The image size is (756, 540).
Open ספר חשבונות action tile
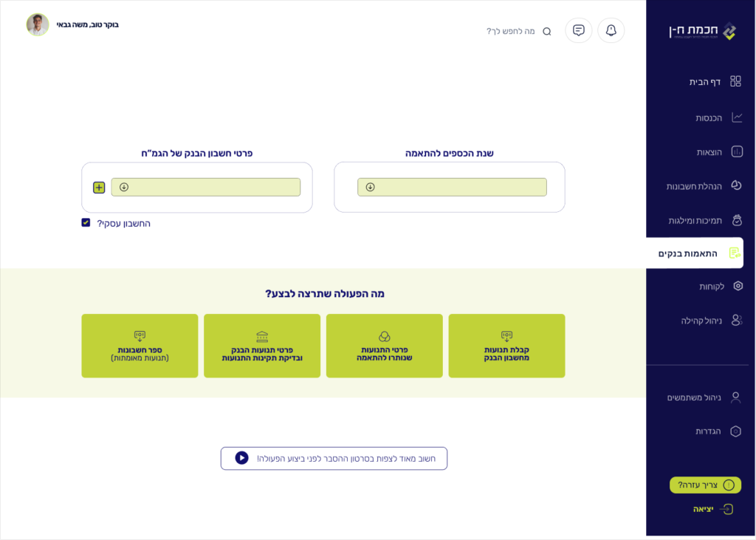coord(140,346)
